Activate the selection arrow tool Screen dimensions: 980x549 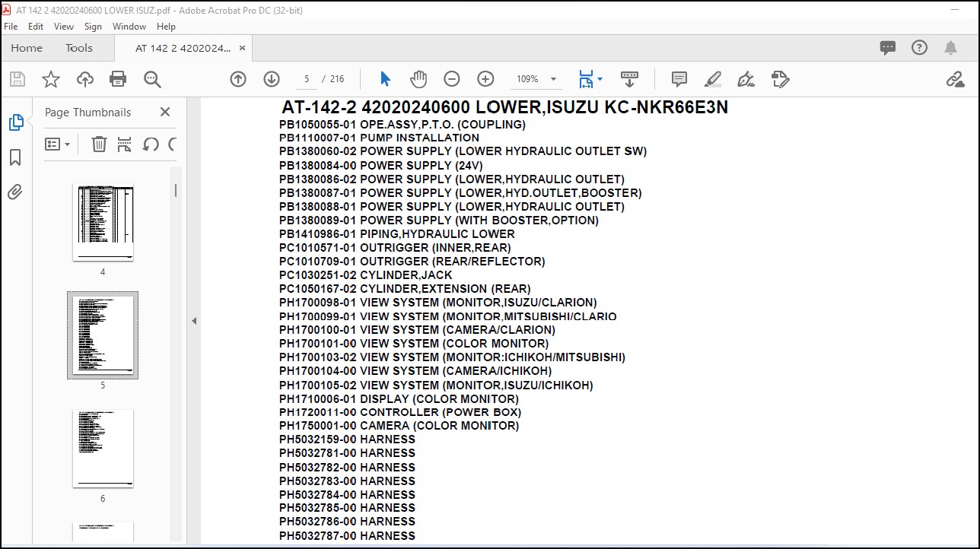pyautogui.click(x=385, y=79)
